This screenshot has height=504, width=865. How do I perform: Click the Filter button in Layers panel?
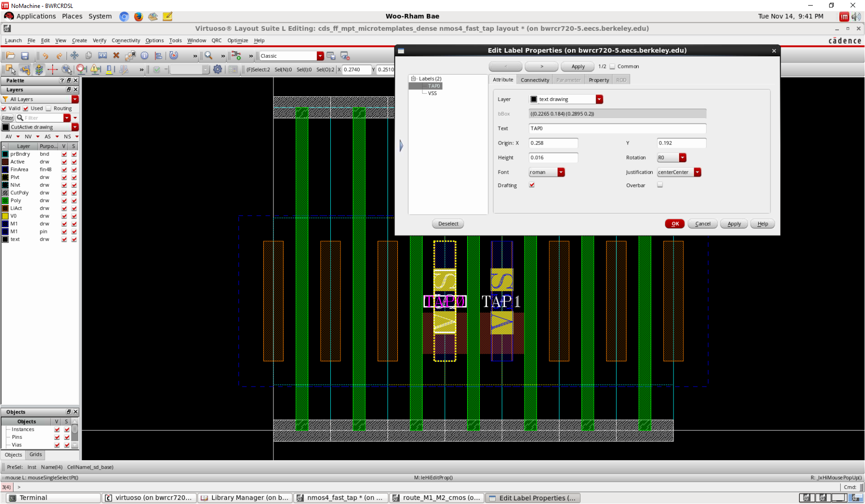7,118
